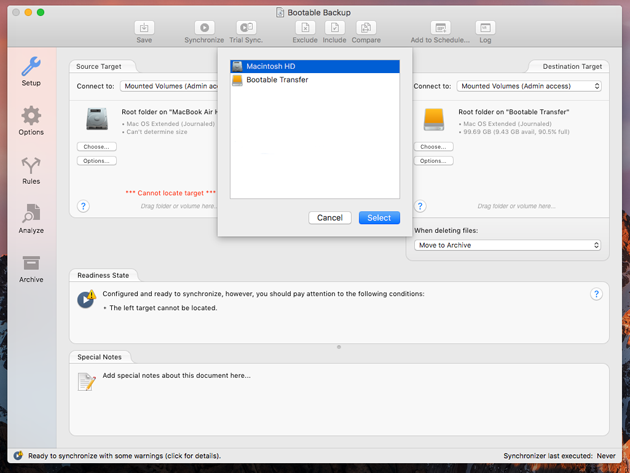Click 'Synchronizer last executed: Never' status text
The width and height of the screenshot is (630, 473).
point(559,456)
